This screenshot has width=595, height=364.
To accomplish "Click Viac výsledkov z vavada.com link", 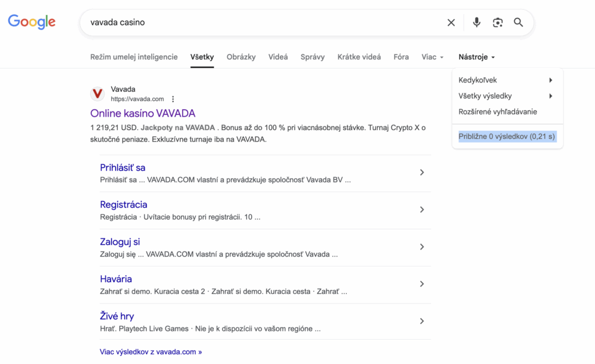I will [150, 352].
